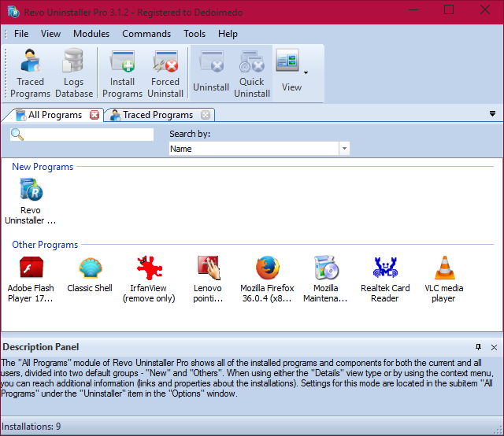Open the Logs Database tool

pyautogui.click(x=74, y=72)
